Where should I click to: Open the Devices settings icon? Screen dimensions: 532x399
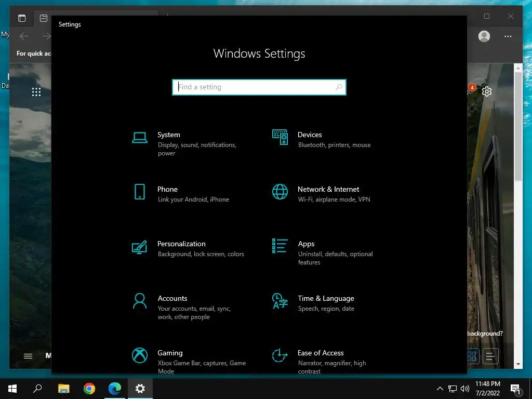(280, 137)
